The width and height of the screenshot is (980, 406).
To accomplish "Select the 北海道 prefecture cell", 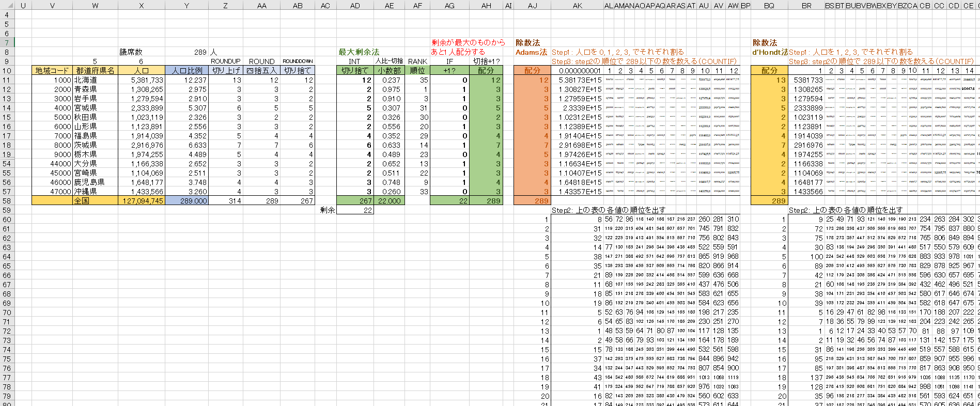I will (95, 80).
